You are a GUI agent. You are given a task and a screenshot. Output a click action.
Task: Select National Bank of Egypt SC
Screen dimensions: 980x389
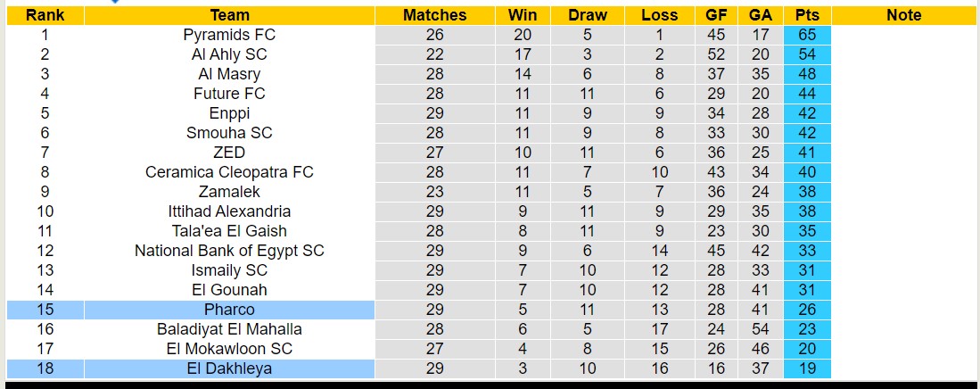coord(229,251)
